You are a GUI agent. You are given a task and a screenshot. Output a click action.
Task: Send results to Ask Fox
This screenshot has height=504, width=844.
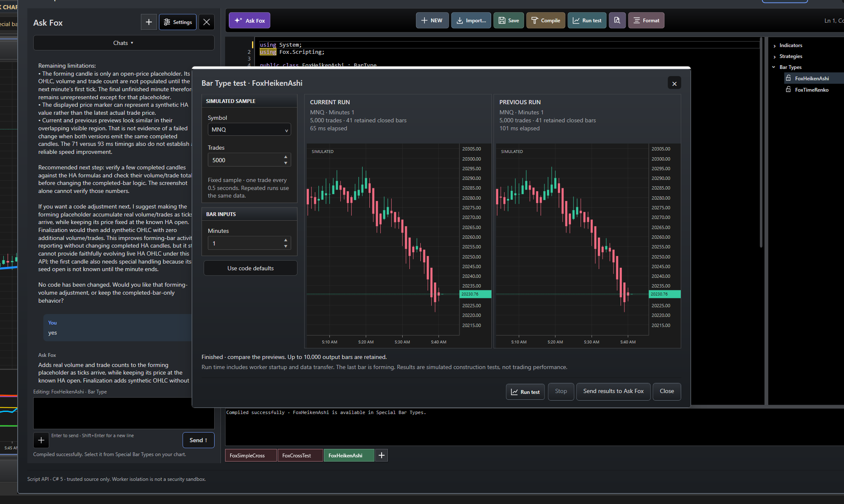point(613,391)
